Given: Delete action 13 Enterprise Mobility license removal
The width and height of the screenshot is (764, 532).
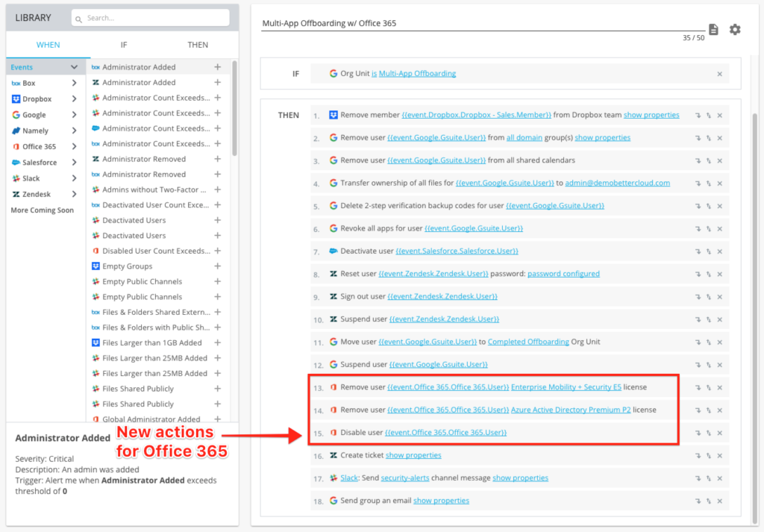Looking at the screenshot, I should pos(720,388).
